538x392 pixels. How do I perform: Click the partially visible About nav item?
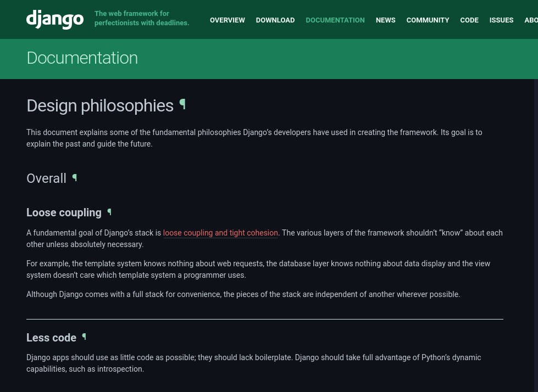[x=531, y=20]
